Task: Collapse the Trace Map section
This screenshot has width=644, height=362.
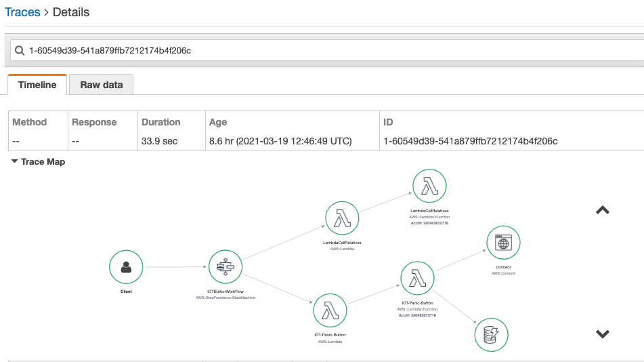Action: (14, 161)
